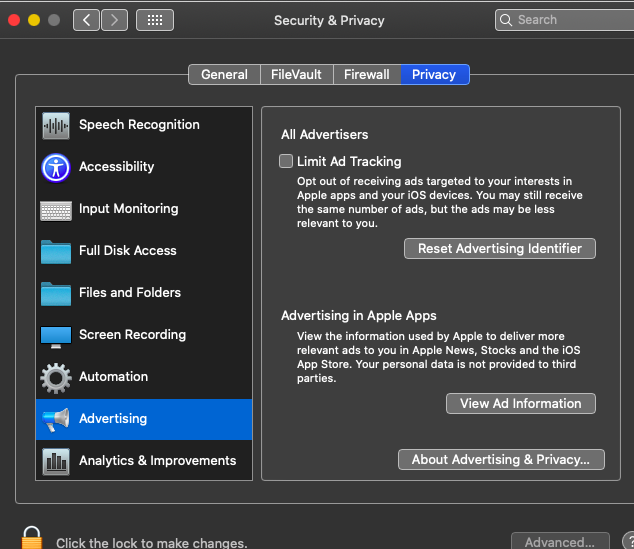Click the Speech Recognition waveform icon

(x=56, y=125)
